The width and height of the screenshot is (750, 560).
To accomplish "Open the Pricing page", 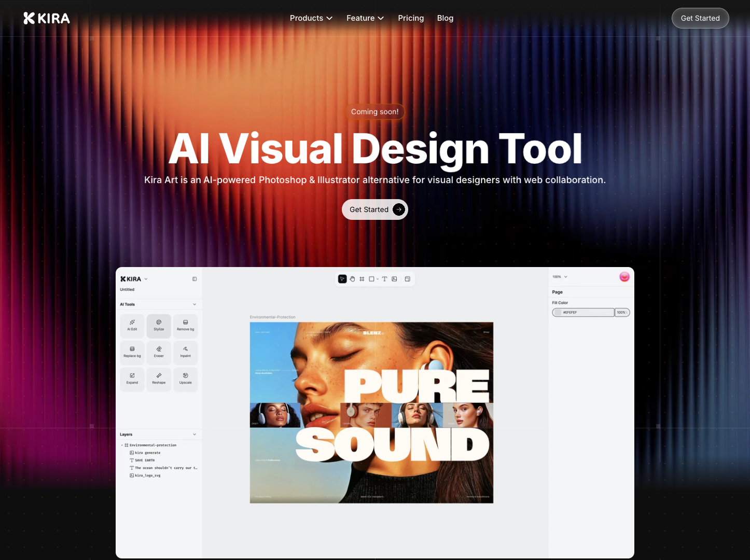I will click(x=411, y=18).
